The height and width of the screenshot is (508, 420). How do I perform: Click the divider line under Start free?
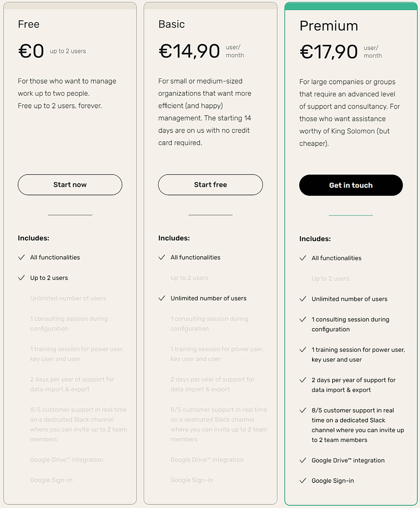click(x=210, y=215)
